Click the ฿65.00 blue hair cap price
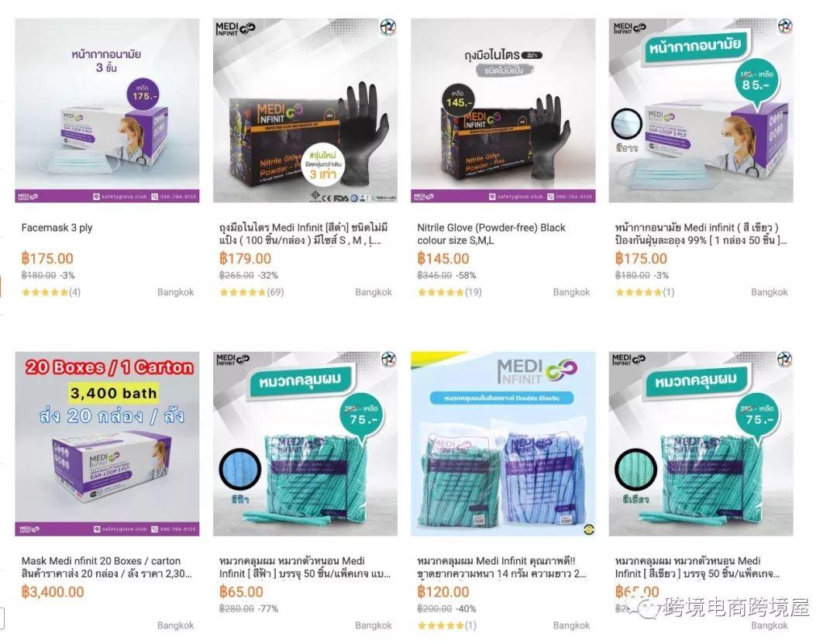The image size is (837, 644). point(241,591)
